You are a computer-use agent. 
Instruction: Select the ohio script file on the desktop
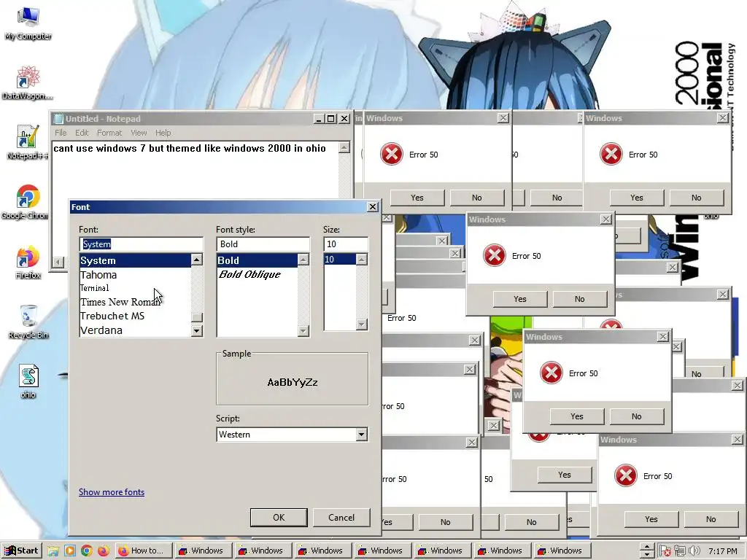tap(28, 381)
